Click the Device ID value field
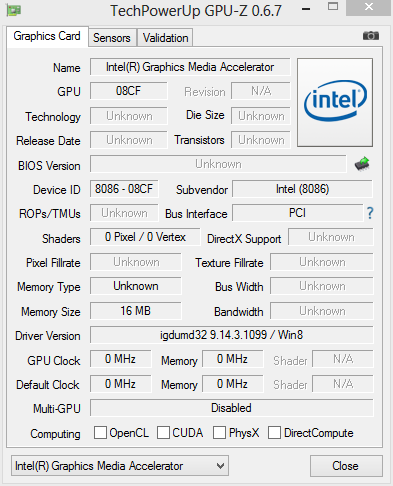Viewport: 393px width, 486px height. coord(124,189)
